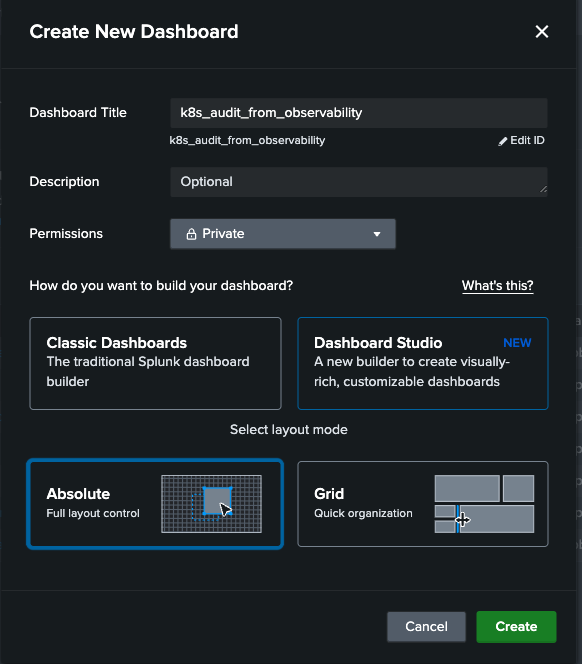The image size is (582, 664).
Task: Click the generated ID text below the title
Action: 247,141
